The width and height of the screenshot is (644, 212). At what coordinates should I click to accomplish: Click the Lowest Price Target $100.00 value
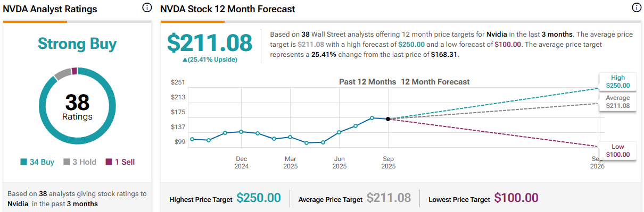[x=516, y=198]
